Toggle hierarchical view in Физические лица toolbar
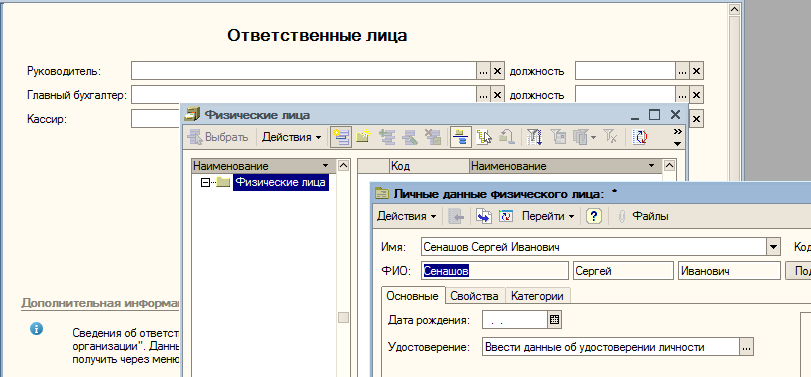Viewport: 811px width, 377px height. point(460,137)
